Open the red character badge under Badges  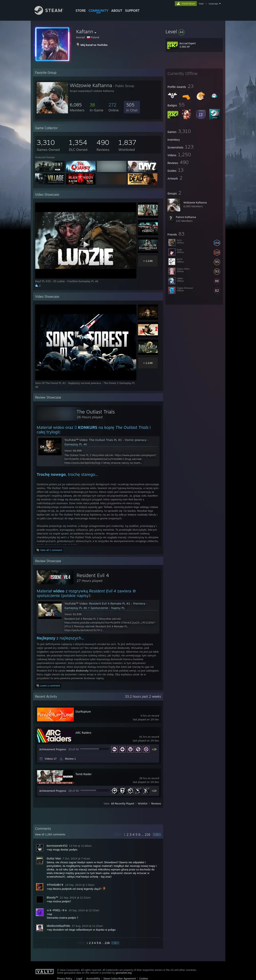point(186,114)
